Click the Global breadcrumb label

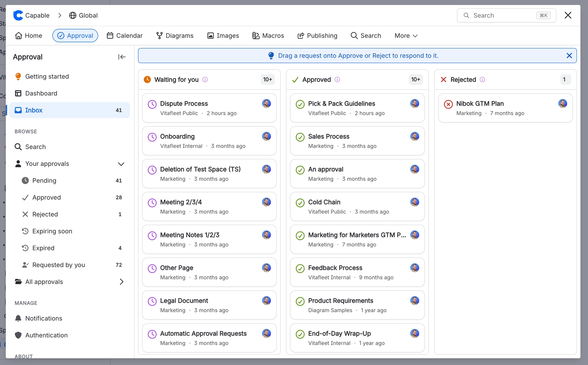(x=88, y=15)
